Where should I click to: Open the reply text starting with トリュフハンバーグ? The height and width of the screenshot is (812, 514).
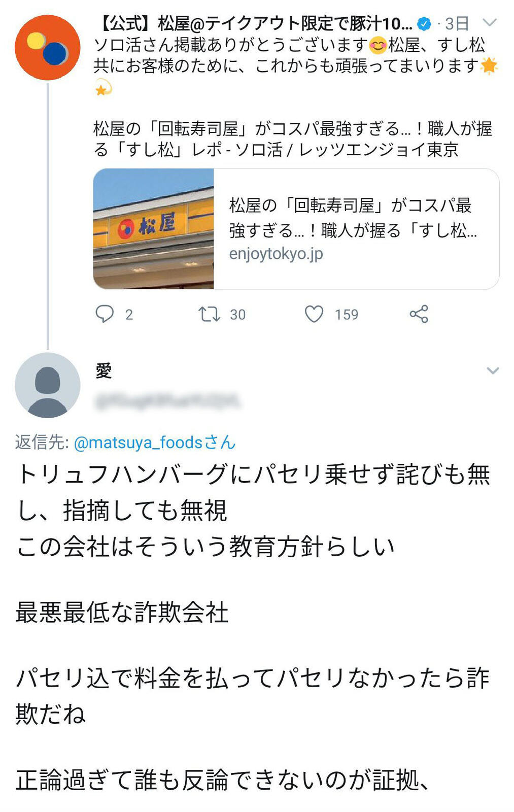tap(254, 492)
